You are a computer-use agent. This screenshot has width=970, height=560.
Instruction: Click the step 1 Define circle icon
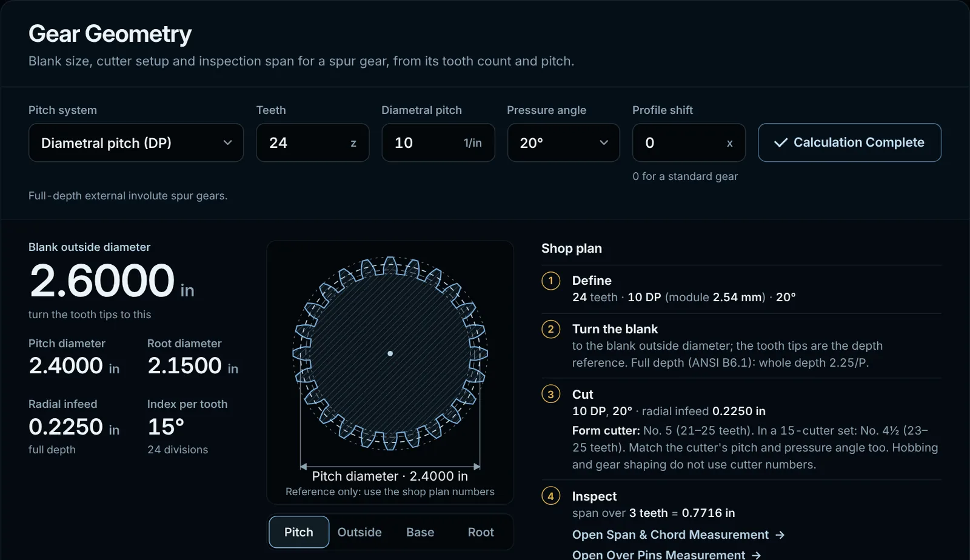550,281
